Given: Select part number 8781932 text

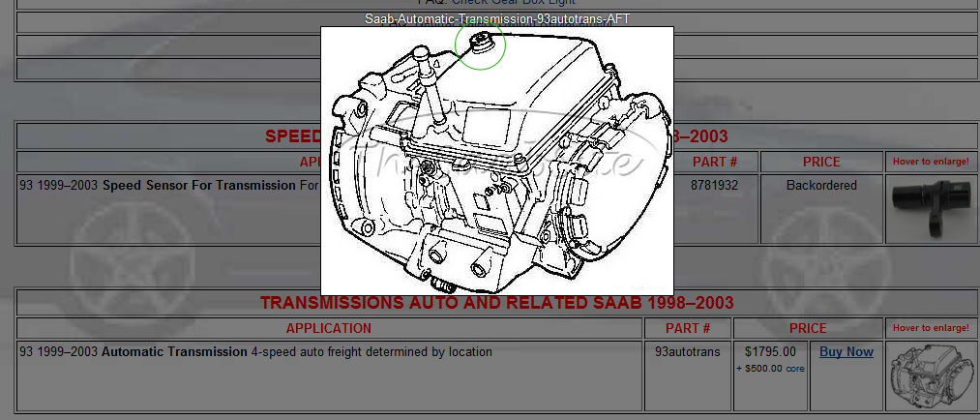Looking at the screenshot, I should point(714,186).
